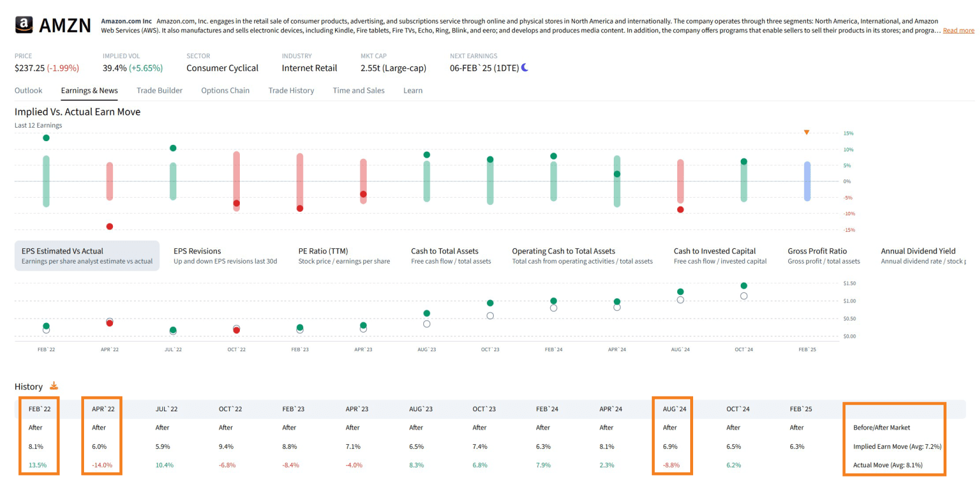Click the Implied Earn Move (Avg: 7.2%) label
The image size is (980, 486).
897,447
